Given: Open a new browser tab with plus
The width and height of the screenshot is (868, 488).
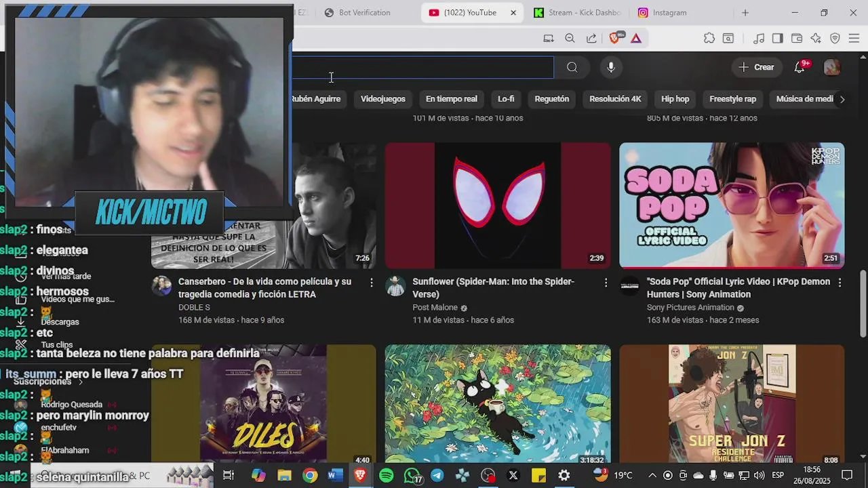Looking at the screenshot, I should [745, 13].
